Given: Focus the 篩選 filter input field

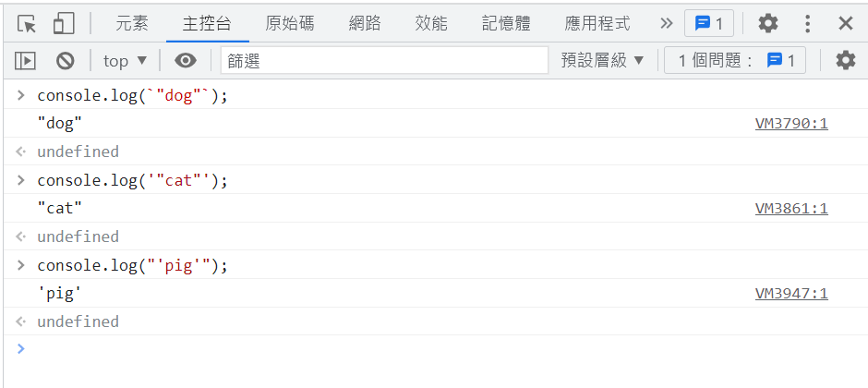Looking at the screenshot, I should point(384,60).
